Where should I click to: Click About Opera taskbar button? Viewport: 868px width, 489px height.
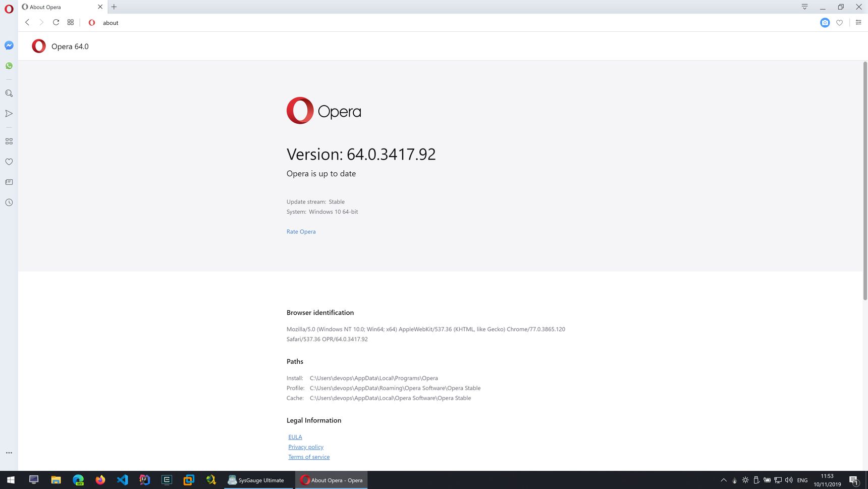pos(332,480)
